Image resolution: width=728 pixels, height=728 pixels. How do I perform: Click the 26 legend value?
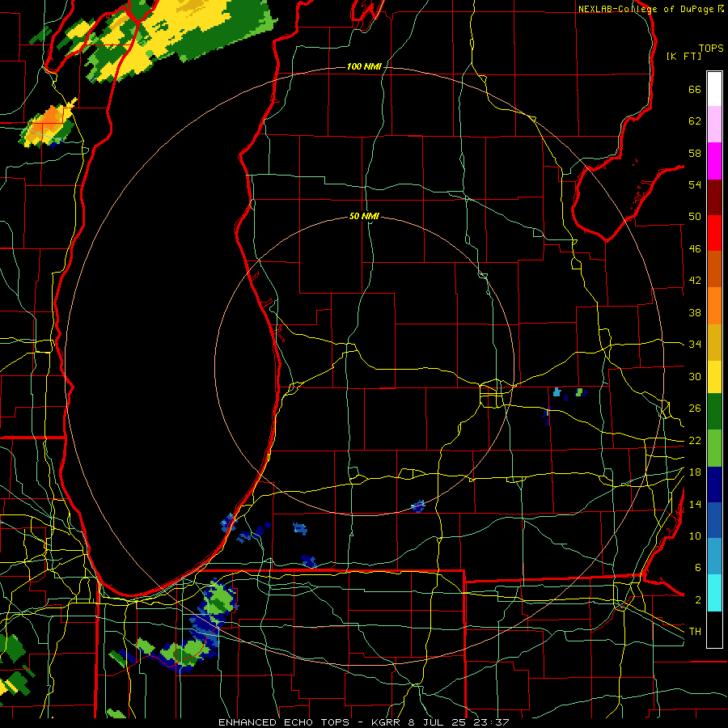[695, 408]
